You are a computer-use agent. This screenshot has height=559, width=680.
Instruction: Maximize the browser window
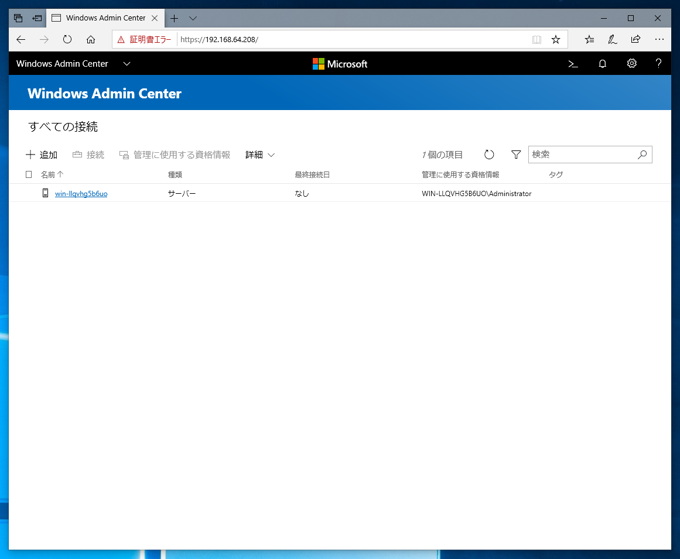pos(631,18)
